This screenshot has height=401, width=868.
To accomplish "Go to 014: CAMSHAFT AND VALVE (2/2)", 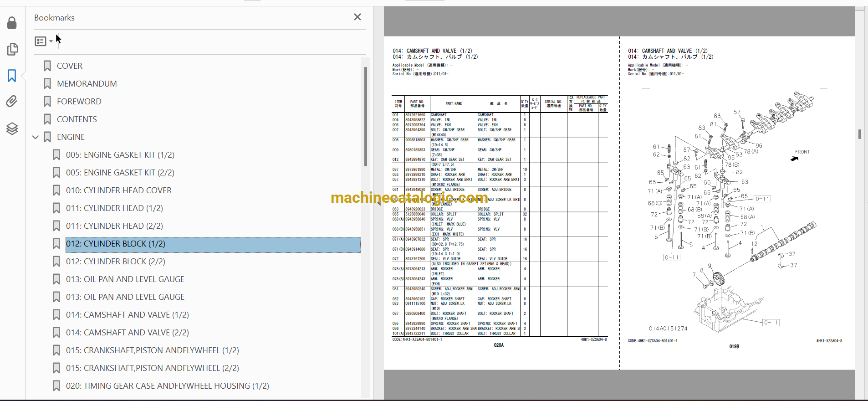I will pyautogui.click(x=128, y=333).
